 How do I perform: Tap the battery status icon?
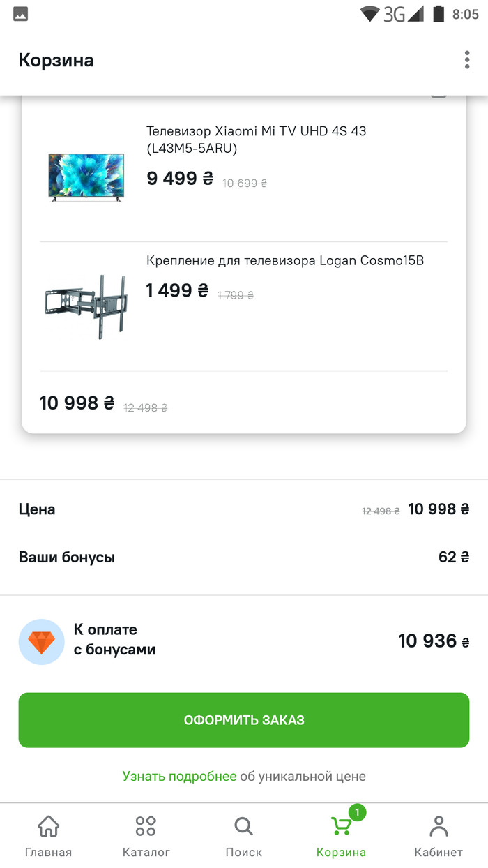point(438,14)
